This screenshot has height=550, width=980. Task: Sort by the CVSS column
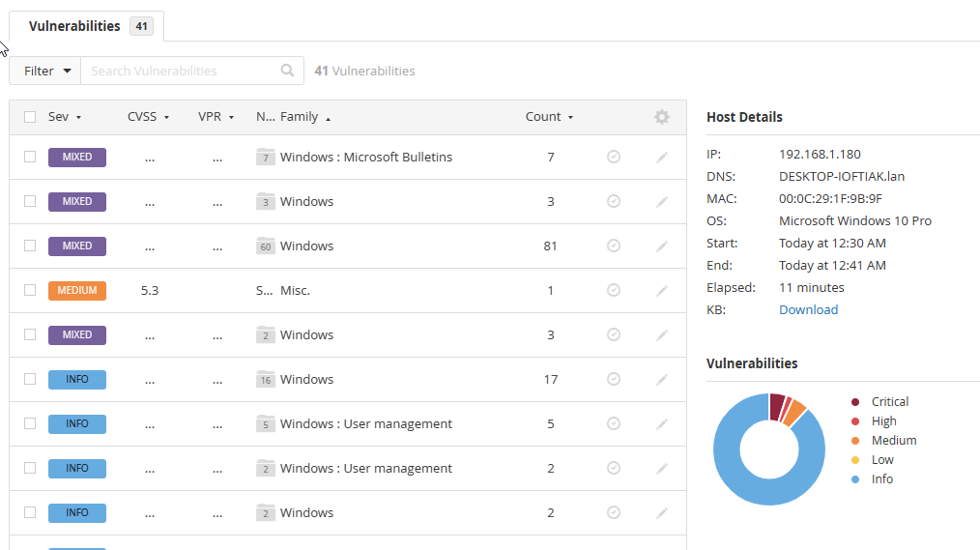(x=148, y=117)
